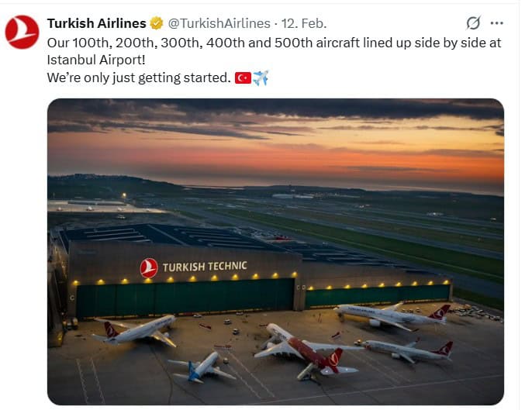Click the green hangar doors in photo

[x=186, y=297]
